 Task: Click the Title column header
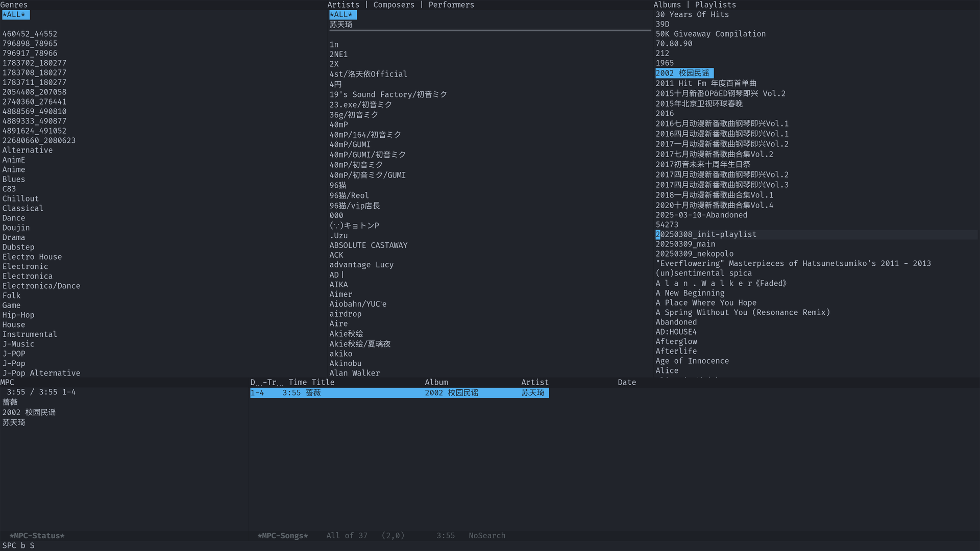coord(323,382)
